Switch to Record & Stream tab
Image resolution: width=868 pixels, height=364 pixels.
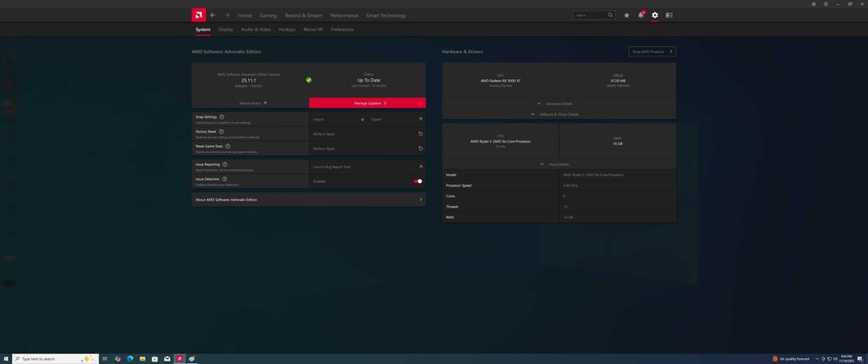pos(303,16)
